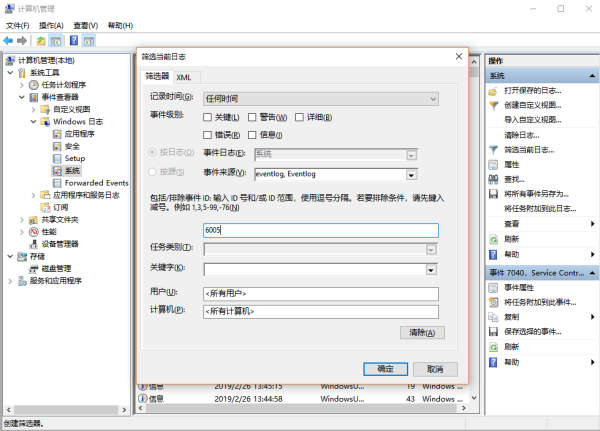Open the 文件(F) menu
The width and height of the screenshot is (600, 431).
[x=17, y=26]
